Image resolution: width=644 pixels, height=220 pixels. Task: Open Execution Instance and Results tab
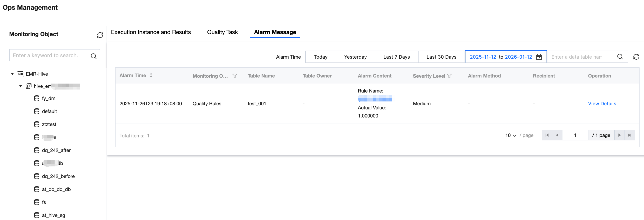(x=151, y=32)
